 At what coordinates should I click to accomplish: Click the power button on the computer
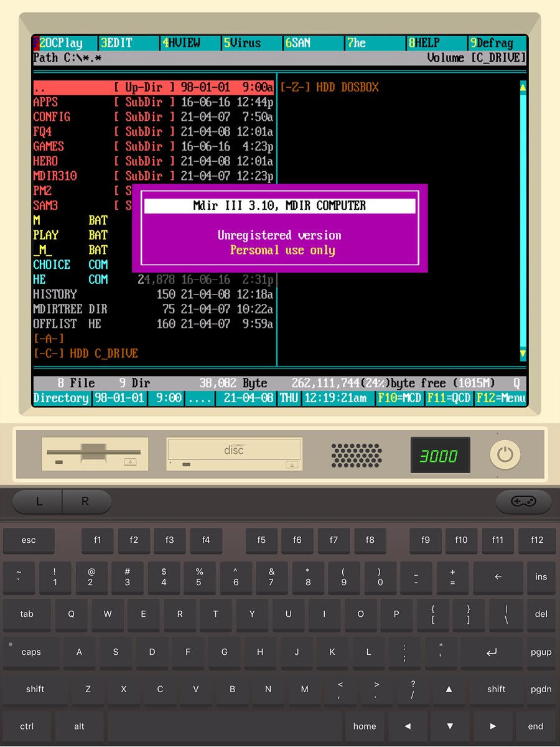505,454
